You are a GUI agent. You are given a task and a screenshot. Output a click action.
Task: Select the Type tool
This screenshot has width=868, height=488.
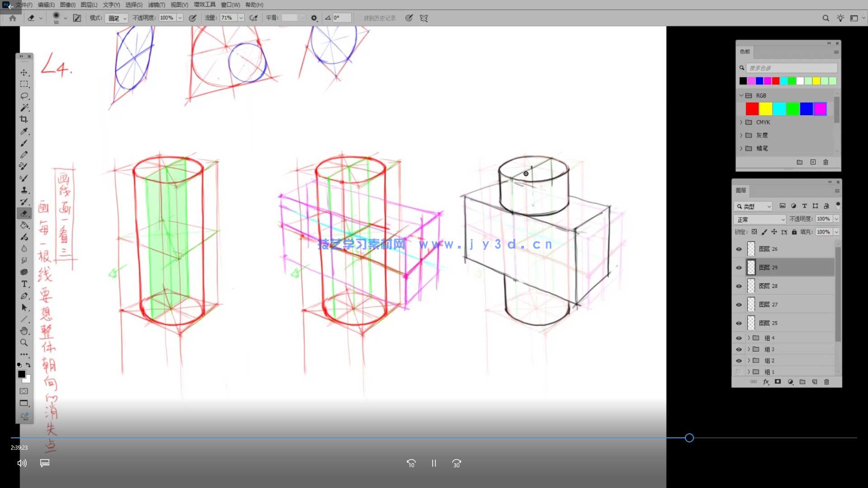[x=24, y=284]
